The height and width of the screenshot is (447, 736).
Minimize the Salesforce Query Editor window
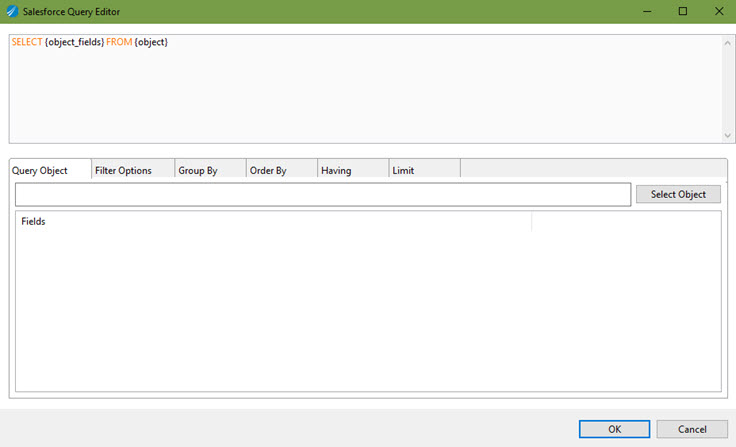coord(647,11)
